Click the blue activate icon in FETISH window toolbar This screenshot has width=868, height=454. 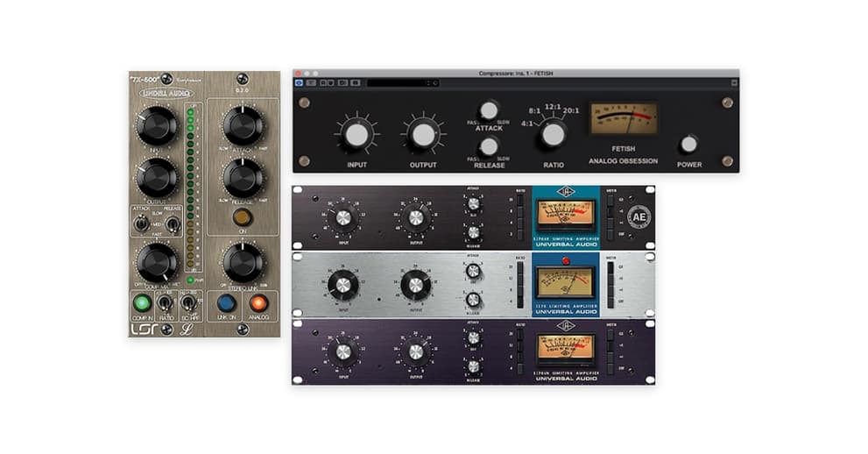pyautogui.click(x=299, y=82)
